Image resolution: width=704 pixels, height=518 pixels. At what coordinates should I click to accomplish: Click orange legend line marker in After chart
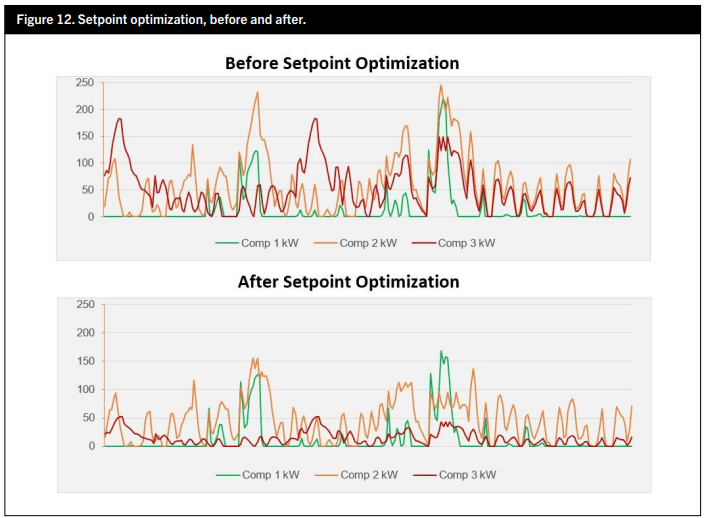pyautogui.click(x=326, y=474)
